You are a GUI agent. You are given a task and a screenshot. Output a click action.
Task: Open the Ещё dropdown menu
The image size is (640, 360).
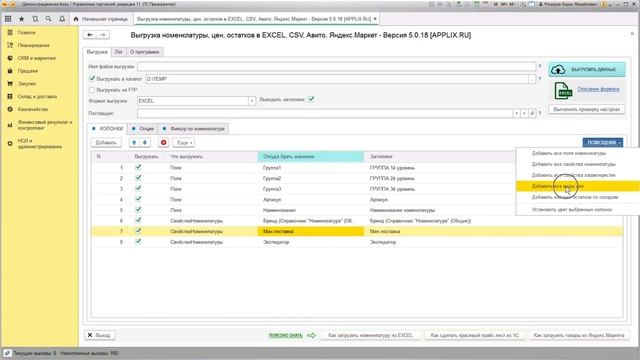[x=183, y=142]
